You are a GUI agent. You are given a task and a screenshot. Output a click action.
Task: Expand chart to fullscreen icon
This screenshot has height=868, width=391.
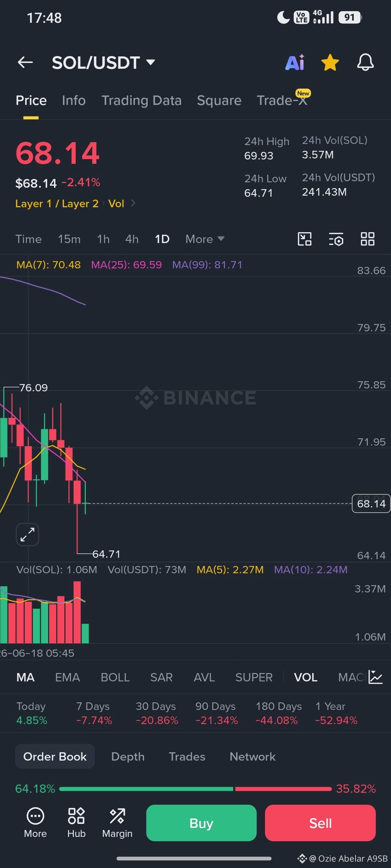click(28, 535)
